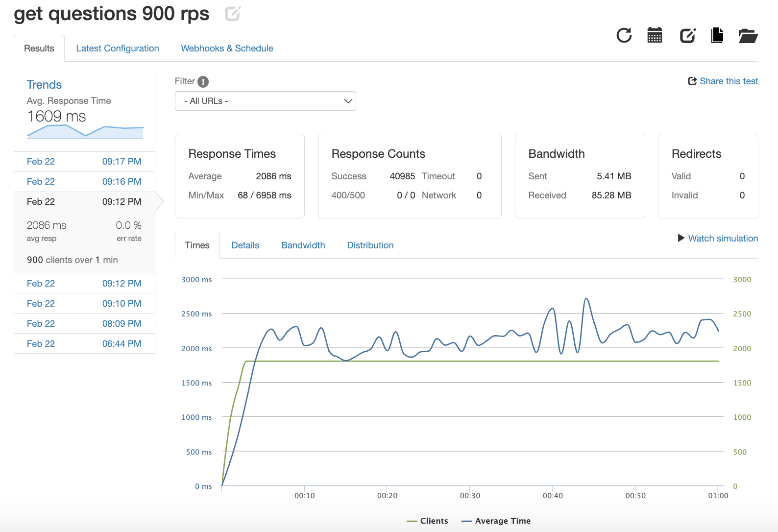This screenshot has height=532, width=778.
Task: Open the Feb 22 06:44 PM result
Action: pyautogui.click(x=84, y=344)
